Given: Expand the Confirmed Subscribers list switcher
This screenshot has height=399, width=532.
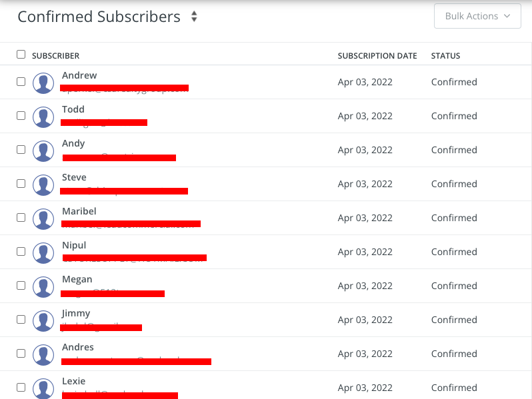Looking at the screenshot, I should pyautogui.click(x=194, y=17).
